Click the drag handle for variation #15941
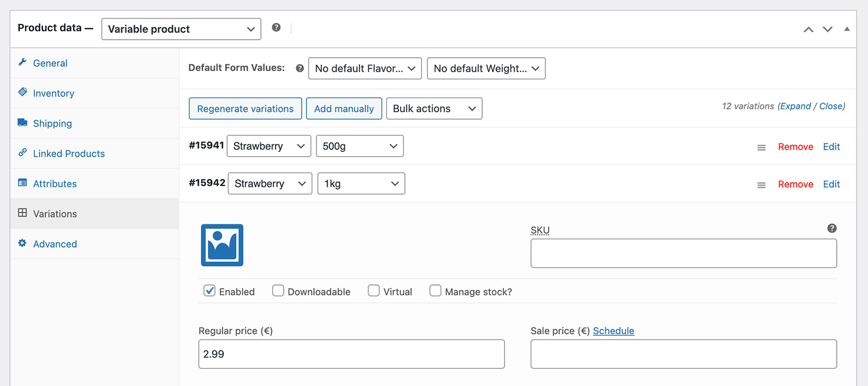The image size is (868, 386). (761, 148)
